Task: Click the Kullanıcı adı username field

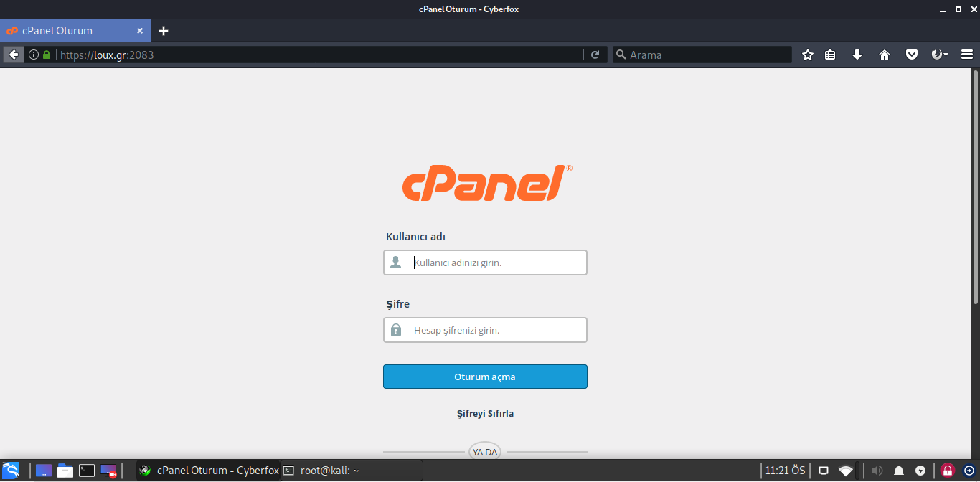Action: coord(485,263)
